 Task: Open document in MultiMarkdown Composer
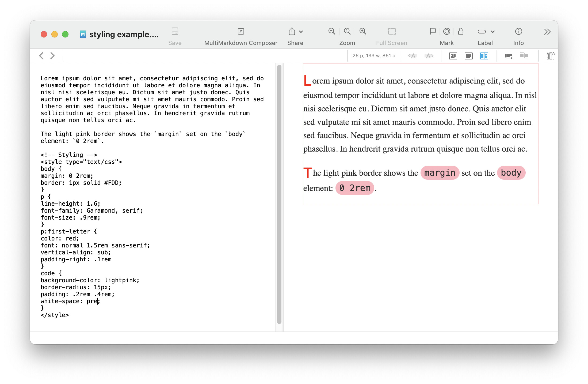coord(240,32)
